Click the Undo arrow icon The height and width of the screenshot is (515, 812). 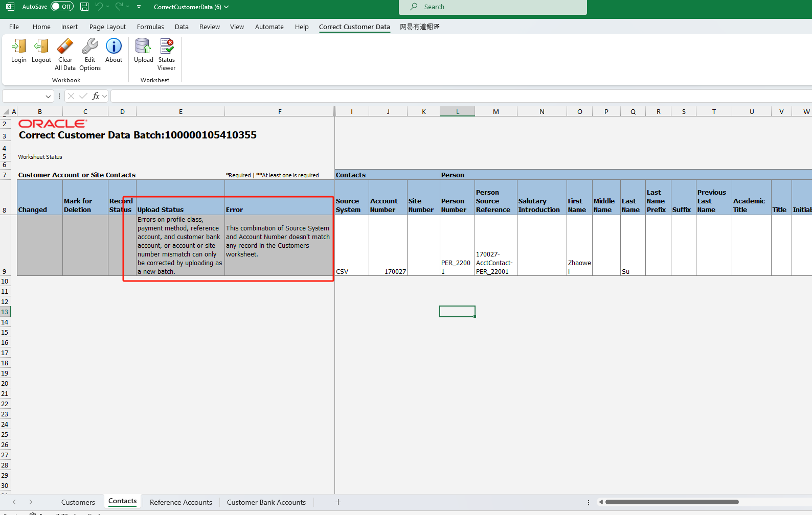[99, 7]
